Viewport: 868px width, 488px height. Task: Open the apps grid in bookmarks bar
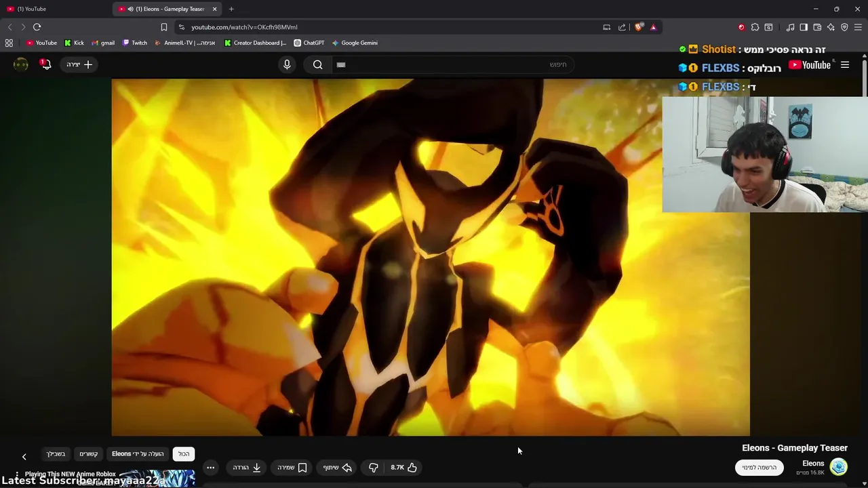coord(9,43)
